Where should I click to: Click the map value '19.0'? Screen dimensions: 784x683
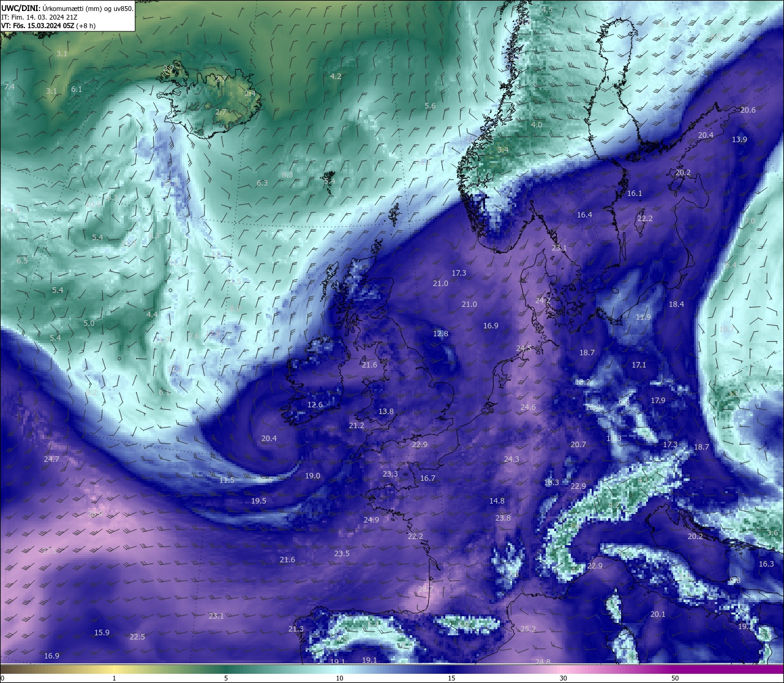pyautogui.click(x=312, y=475)
